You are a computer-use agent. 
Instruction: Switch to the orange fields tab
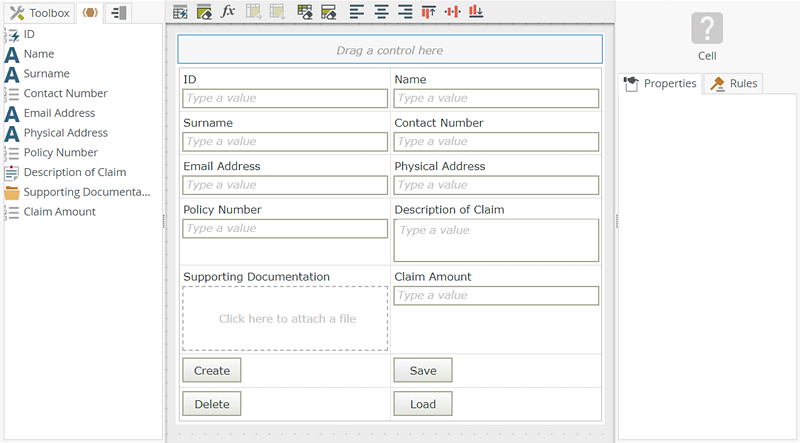tap(89, 13)
